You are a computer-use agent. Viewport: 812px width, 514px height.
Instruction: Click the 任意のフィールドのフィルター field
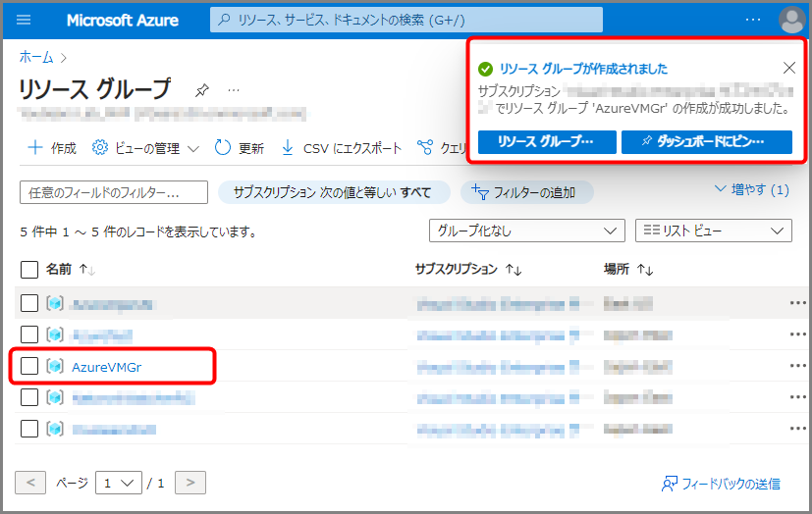tap(114, 192)
